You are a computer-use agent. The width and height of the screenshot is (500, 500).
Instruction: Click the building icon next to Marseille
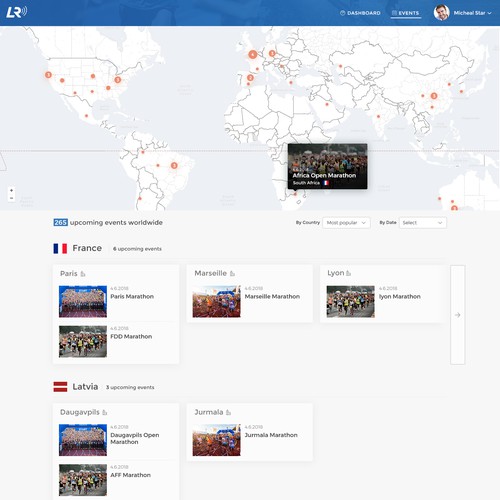(x=232, y=274)
